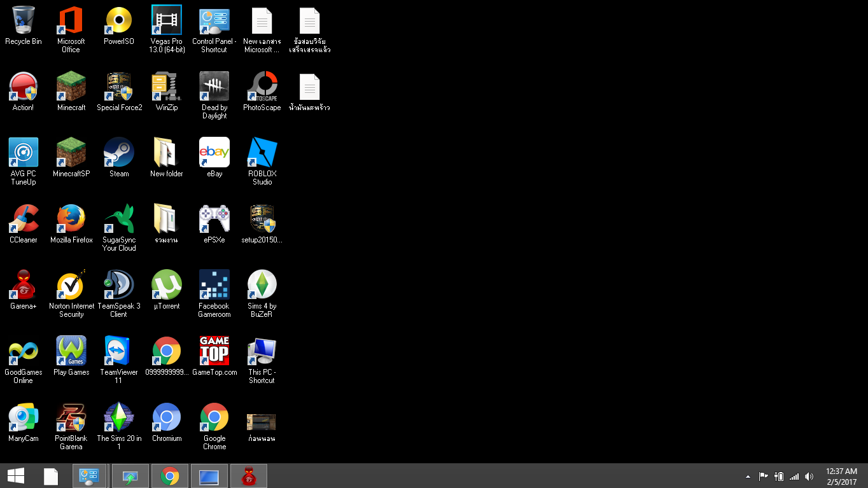
Task: Select the PowerISO desktop icon
Action: pyautogui.click(x=119, y=20)
